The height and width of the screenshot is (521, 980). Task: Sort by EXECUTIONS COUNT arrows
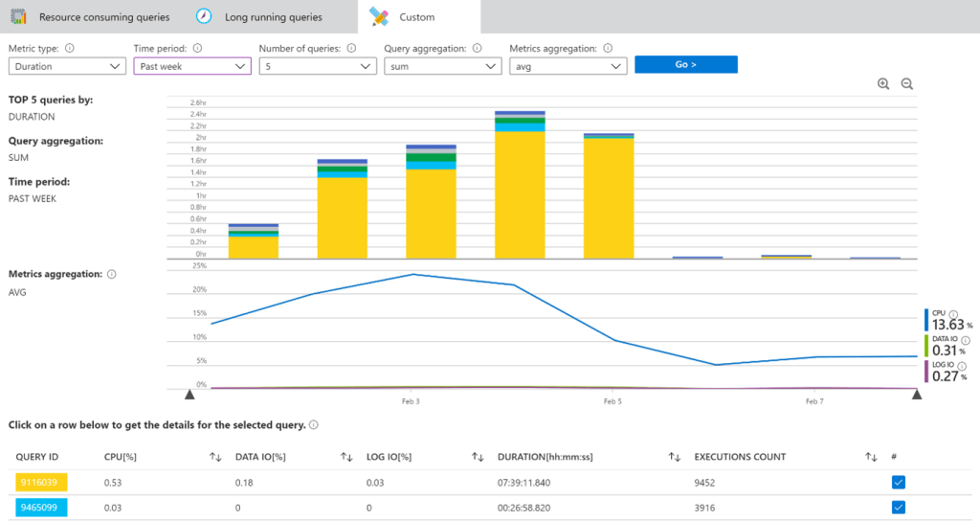click(871, 457)
